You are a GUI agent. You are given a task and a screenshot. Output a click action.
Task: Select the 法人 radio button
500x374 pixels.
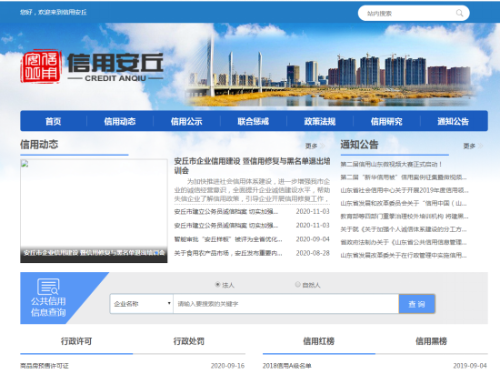coord(218,284)
